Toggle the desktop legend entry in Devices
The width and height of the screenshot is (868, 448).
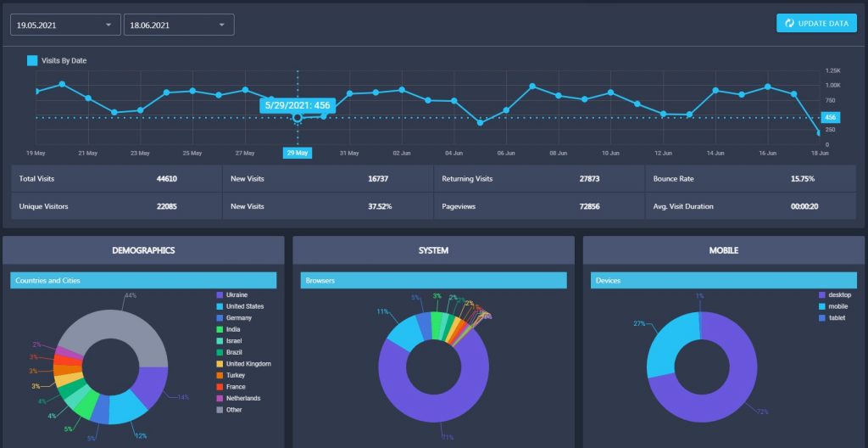pos(834,295)
